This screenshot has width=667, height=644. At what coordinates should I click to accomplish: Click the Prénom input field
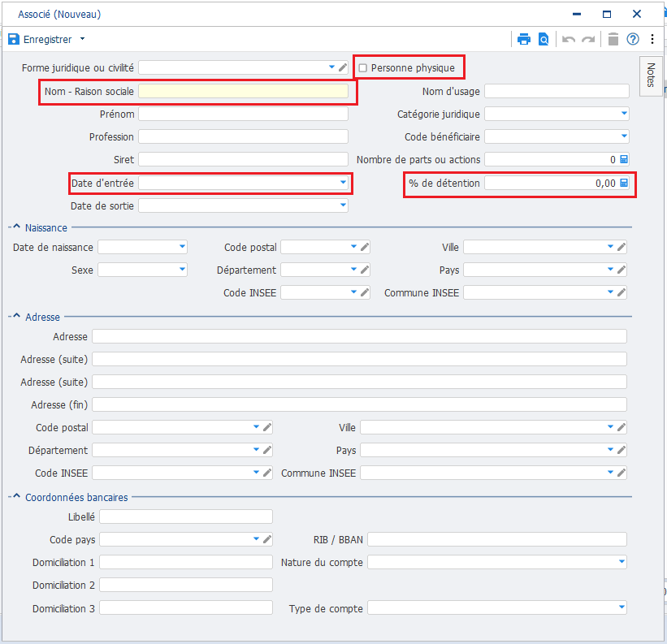click(x=243, y=114)
